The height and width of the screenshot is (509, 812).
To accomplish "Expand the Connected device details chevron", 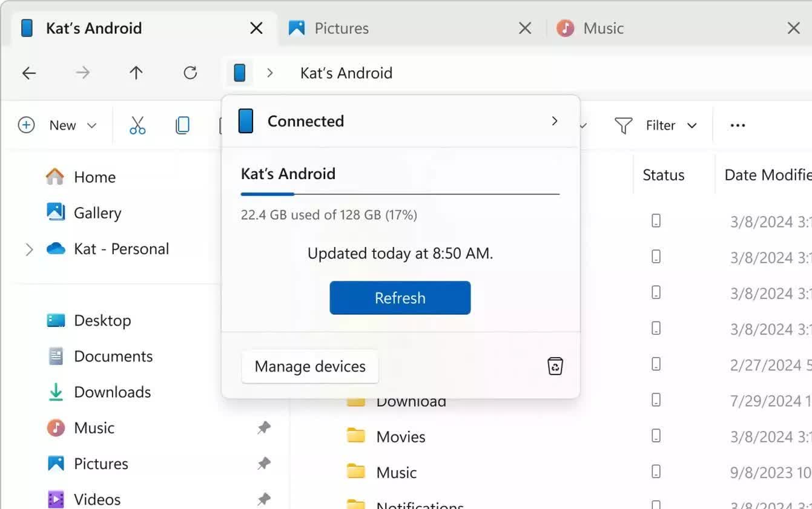I will [554, 121].
